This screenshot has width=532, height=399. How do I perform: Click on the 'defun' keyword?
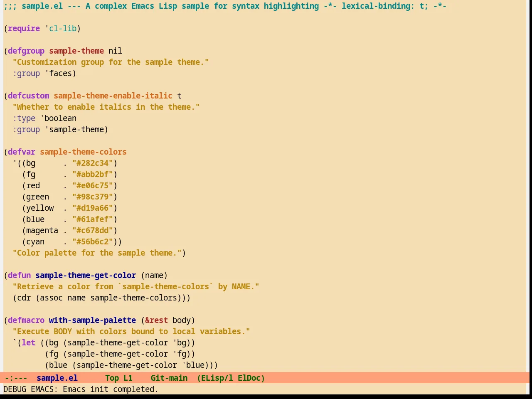19,275
